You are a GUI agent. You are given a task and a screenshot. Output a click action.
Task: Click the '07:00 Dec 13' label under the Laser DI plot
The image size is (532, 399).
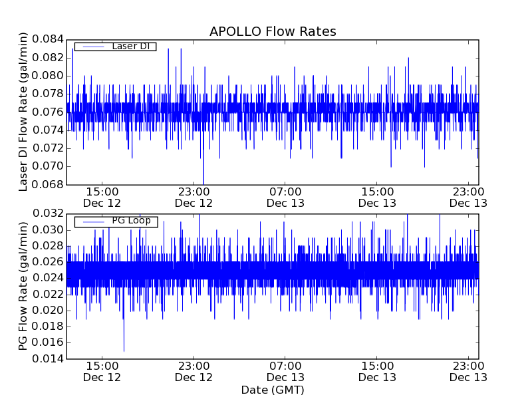285,198
